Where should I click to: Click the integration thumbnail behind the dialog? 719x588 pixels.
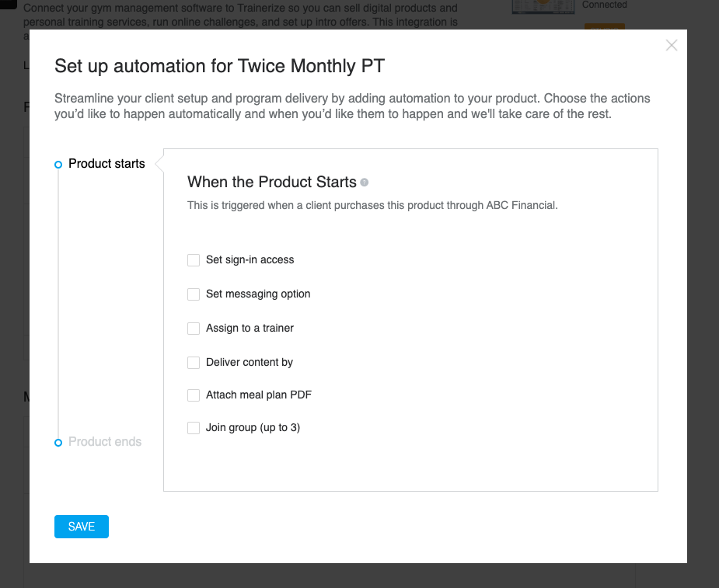click(543, 7)
